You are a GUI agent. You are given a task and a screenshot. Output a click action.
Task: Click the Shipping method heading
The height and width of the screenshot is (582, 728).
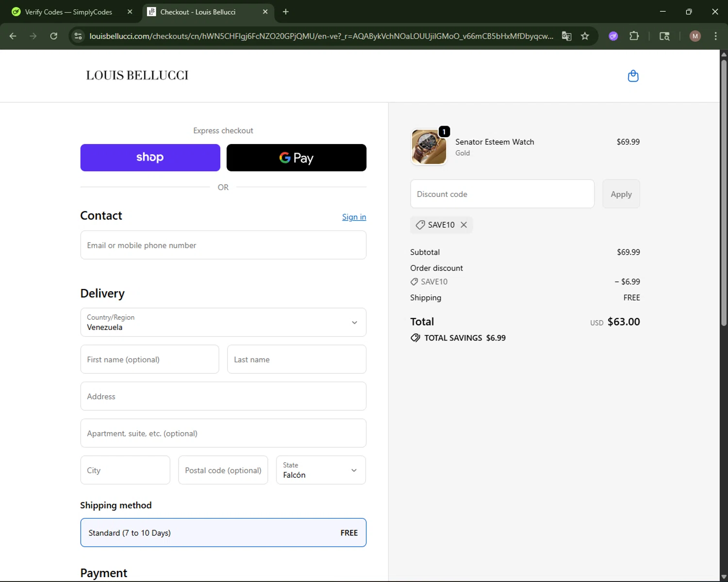116,505
